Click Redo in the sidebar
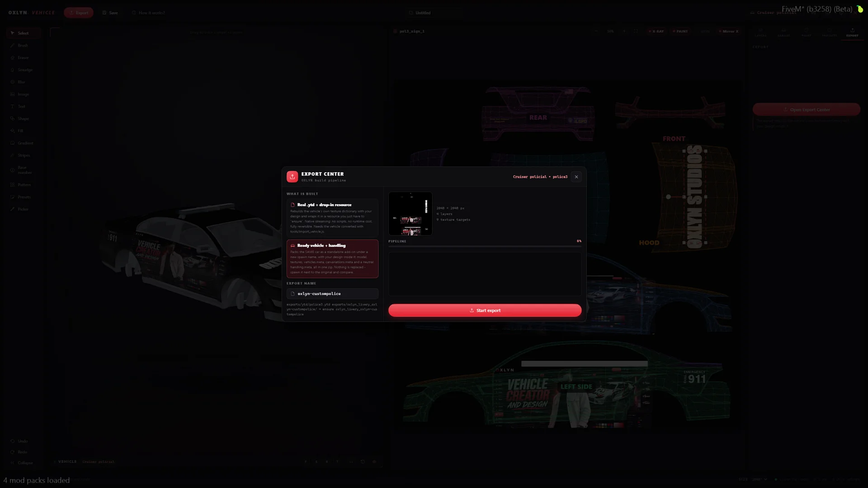Screen dimensions: 868x488 tap(24, 452)
